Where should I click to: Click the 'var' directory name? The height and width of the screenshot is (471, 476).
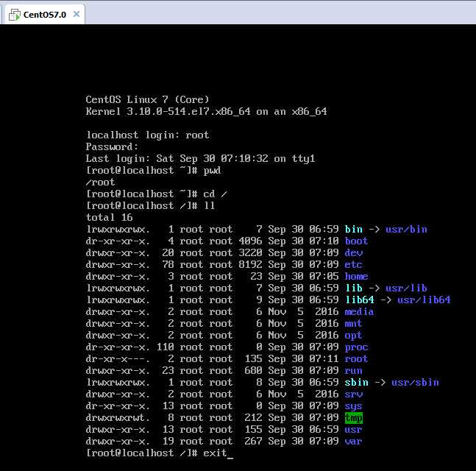point(354,441)
